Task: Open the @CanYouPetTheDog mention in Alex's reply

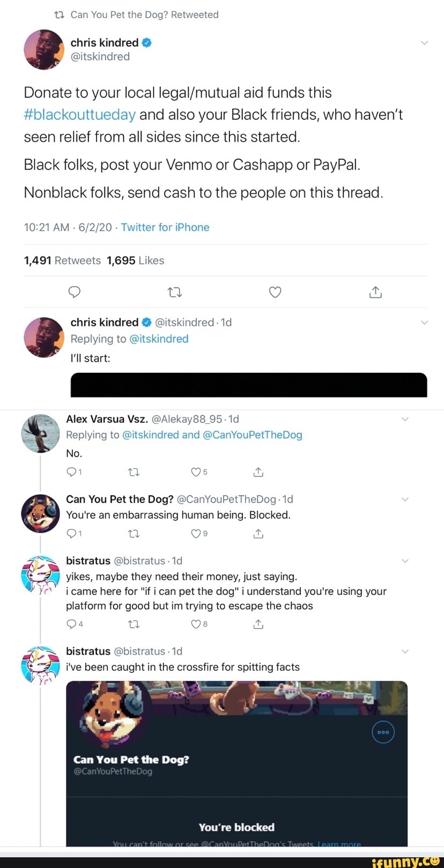Action: [252, 435]
